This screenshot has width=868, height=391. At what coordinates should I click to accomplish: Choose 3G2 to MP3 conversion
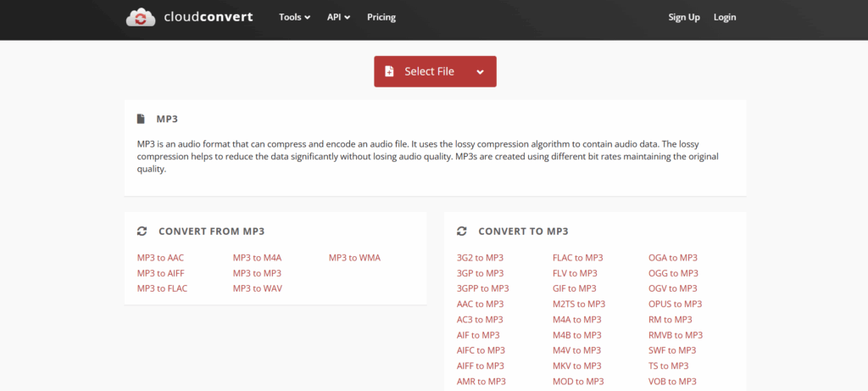(481, 258)
